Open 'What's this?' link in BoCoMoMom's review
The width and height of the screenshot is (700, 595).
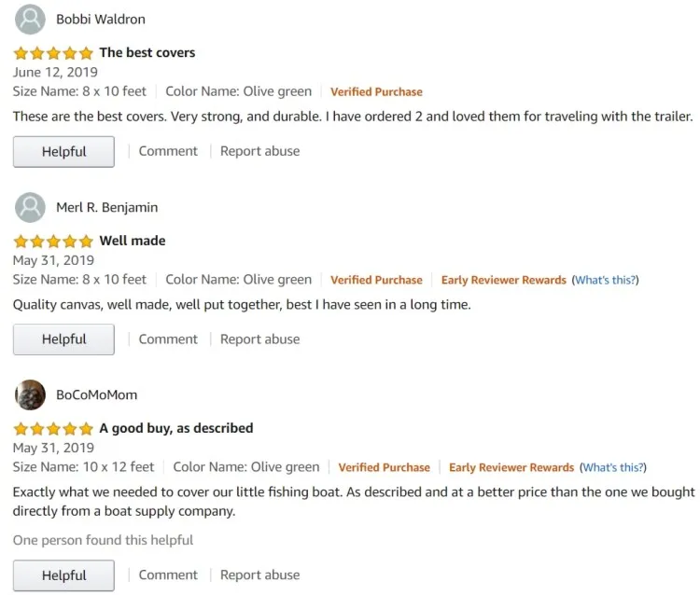pos(613,467)
